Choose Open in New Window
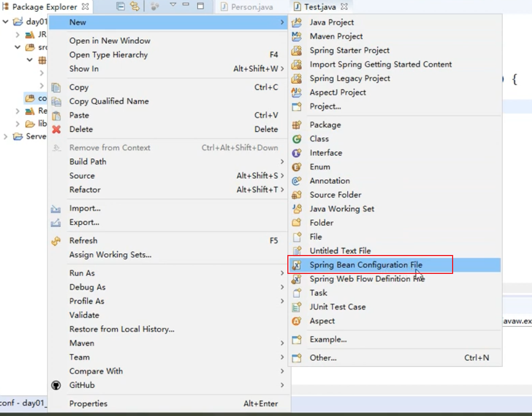 click(x=169, y=41)
